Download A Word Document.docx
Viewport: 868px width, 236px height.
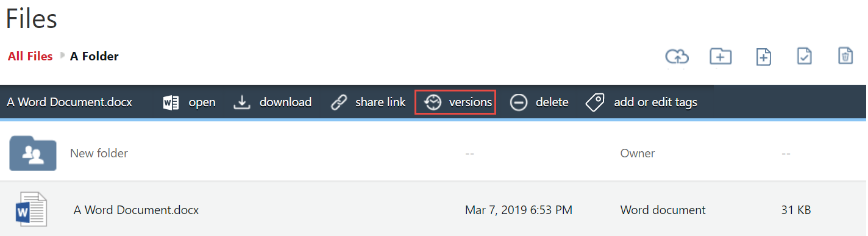(x=272, y=102)
